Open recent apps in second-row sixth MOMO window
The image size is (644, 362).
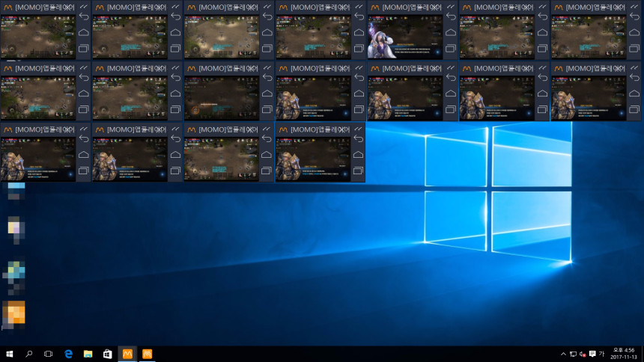coord(543,110)
